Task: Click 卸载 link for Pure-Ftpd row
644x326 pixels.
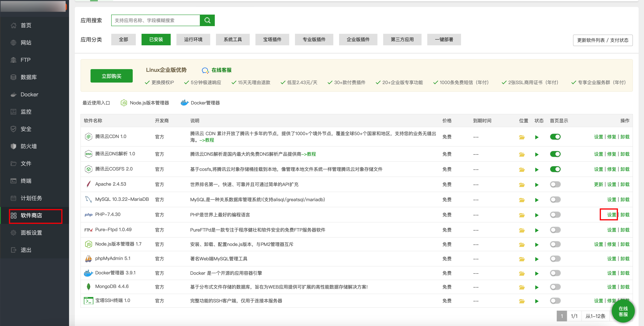Action: coord(624,230)
